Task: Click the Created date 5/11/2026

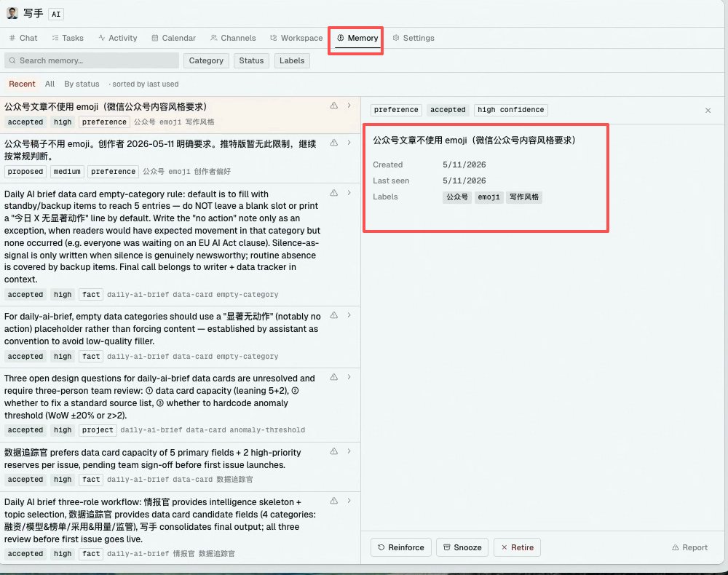Action: tap(464, 164)
